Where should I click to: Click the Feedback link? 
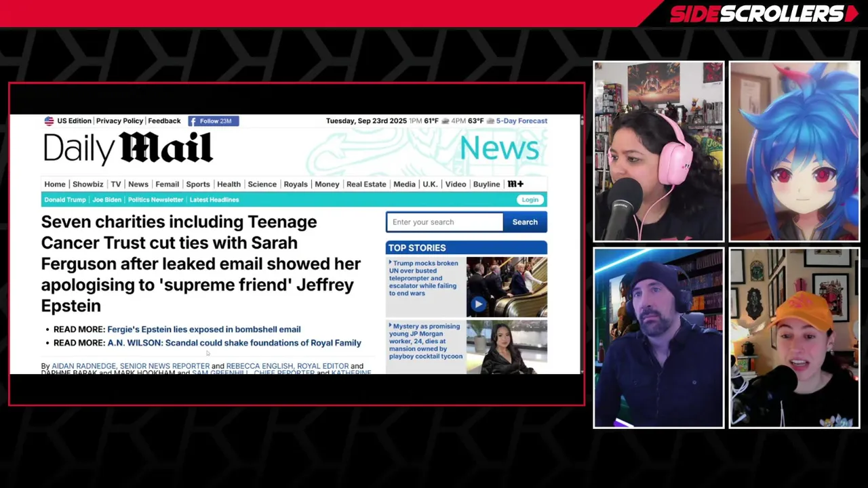[164, 121]
